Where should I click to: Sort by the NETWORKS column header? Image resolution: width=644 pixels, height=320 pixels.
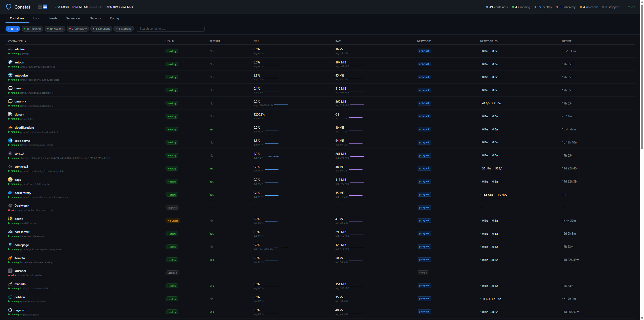(424, 41)
